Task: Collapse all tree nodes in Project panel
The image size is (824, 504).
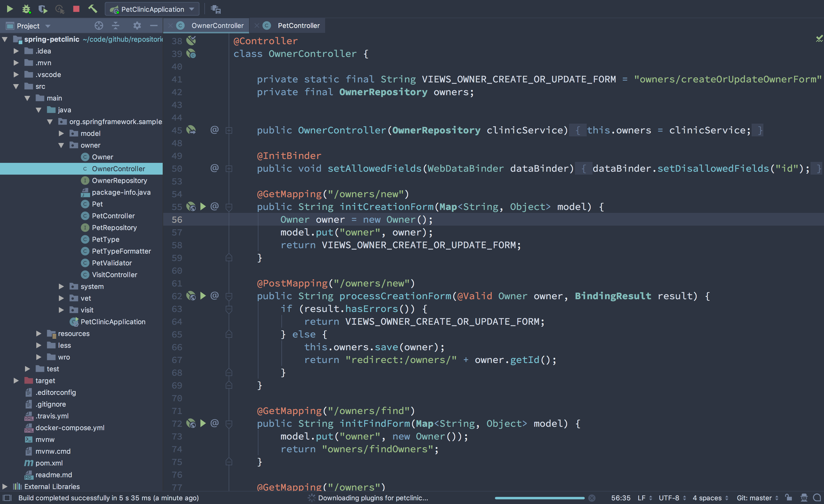Action: (x=116, y=26)
